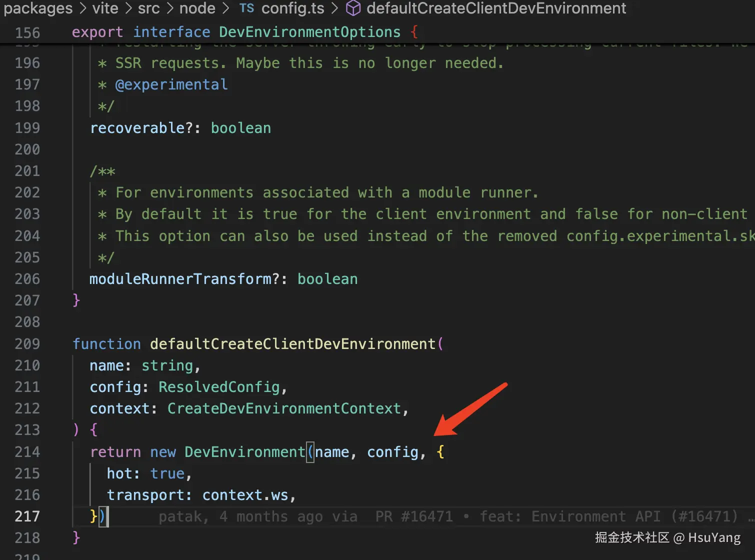Click line number 209 in gutter
755x560 pixels.
27,344
